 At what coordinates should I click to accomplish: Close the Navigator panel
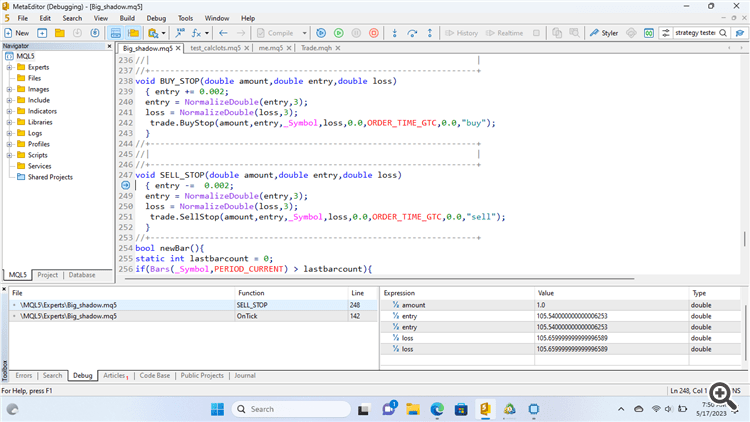point(109,46)
